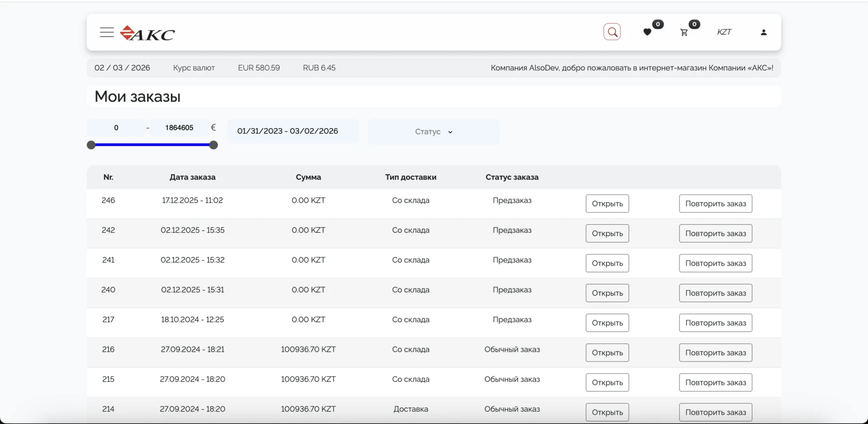Click the Мои заказы heading

137,97
